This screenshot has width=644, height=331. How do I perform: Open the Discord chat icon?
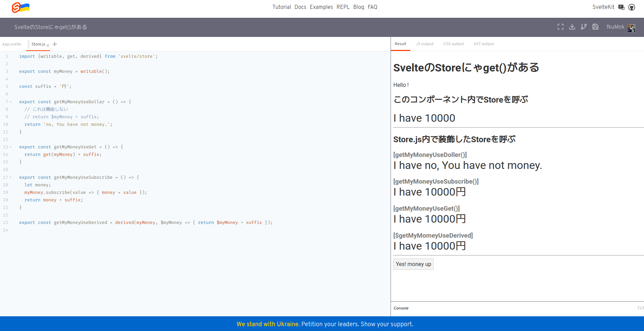[621, 7]
